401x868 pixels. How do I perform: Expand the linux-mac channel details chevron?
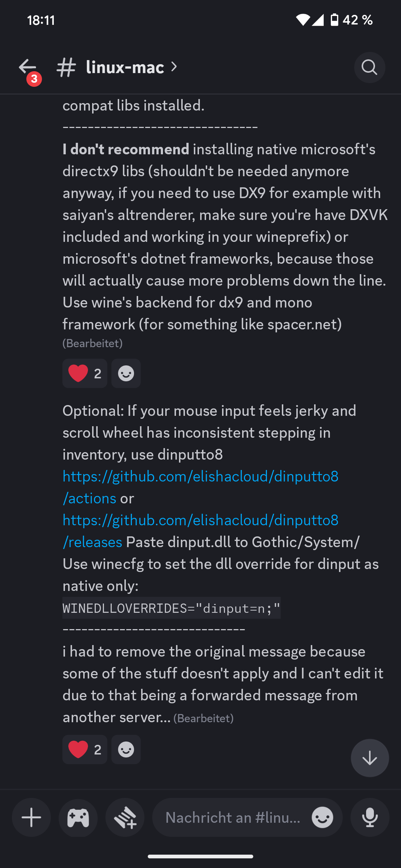[x=174, y=67]
